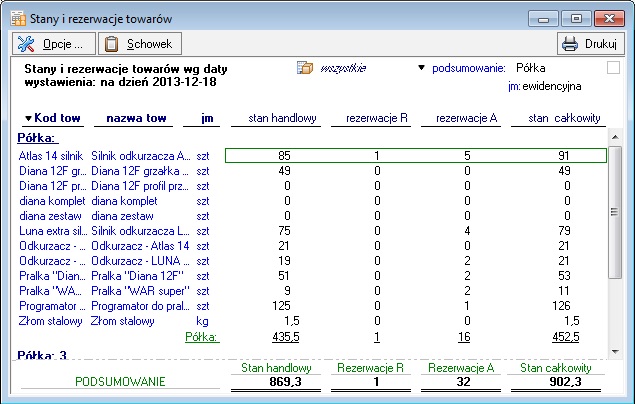The width and height of the screenshot is (635, 404).
Task: Click stan handlowy column header
Action: [282, 118]
